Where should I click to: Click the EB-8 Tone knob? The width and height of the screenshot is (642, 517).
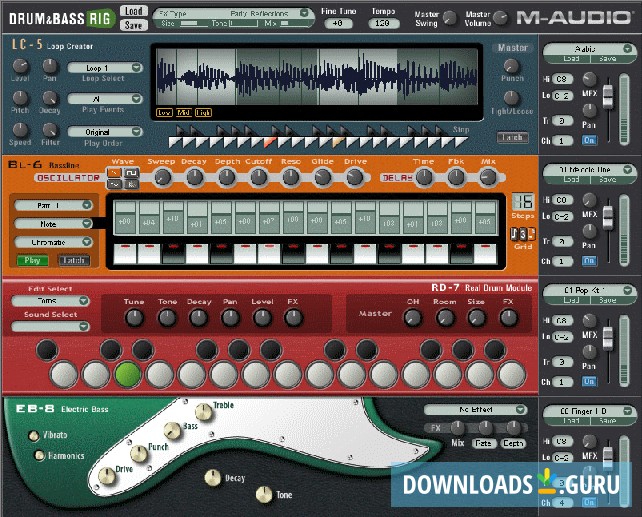(264, 495)
